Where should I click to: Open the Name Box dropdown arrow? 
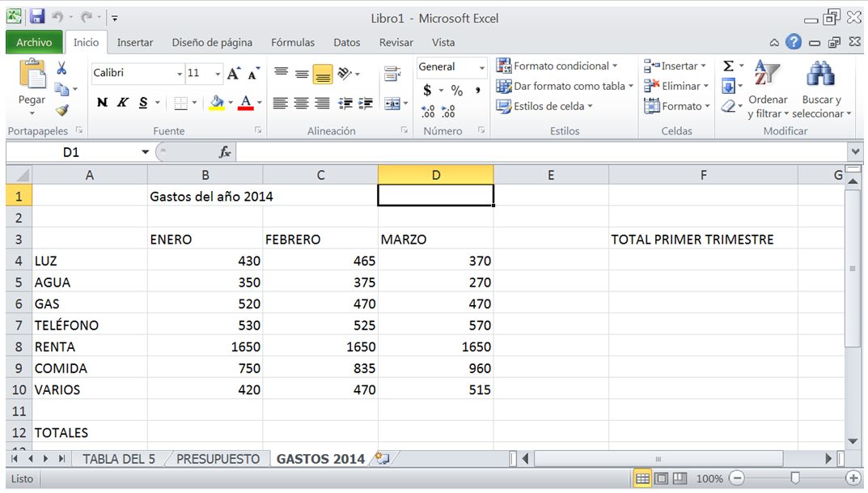pos(145,151)
